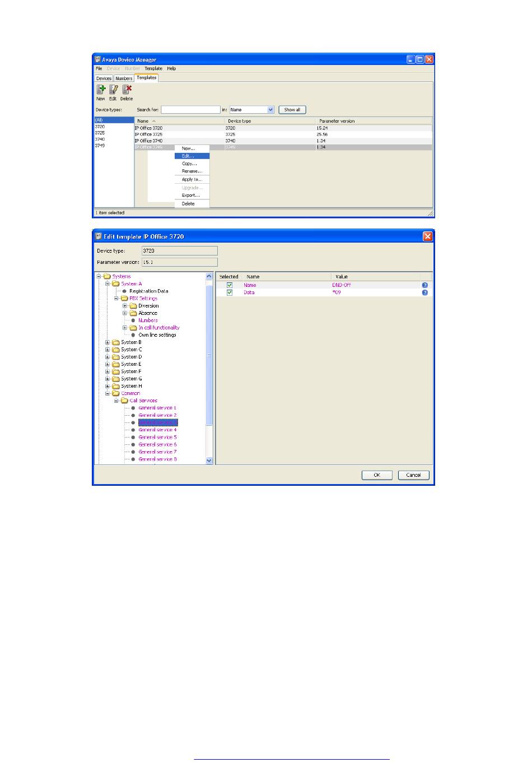This screenshot has width=532, height=767.
Task: Choose Edit... from the context menu
Action: click(192, 156)
